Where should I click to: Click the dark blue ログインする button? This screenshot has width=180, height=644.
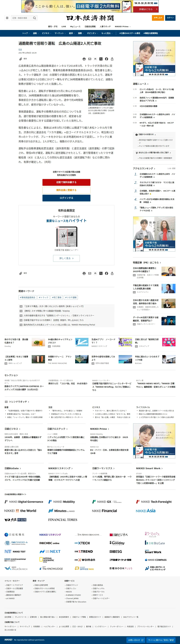(66, 198)
